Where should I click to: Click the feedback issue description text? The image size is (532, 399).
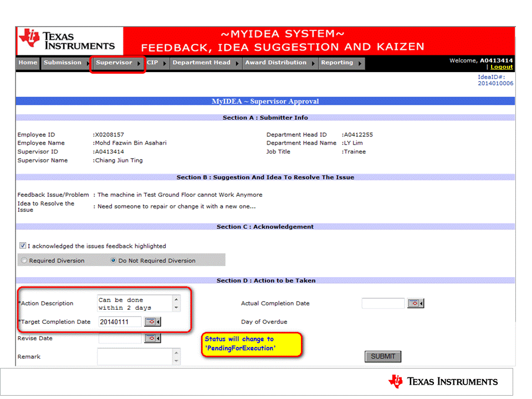(180, 195)
